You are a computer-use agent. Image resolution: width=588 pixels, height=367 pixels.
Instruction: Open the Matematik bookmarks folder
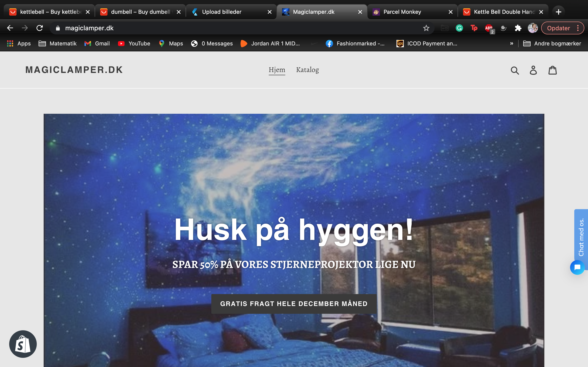pos(58,43)
